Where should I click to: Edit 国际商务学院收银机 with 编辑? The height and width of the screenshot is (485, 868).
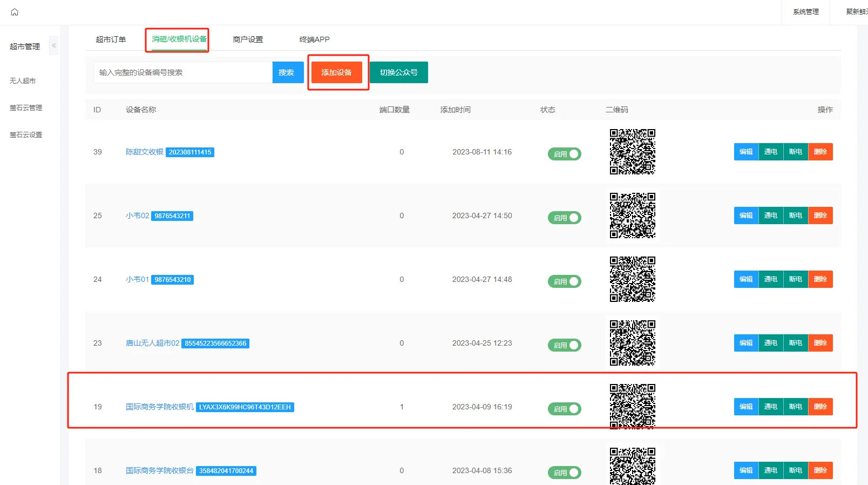click(746, 407)
